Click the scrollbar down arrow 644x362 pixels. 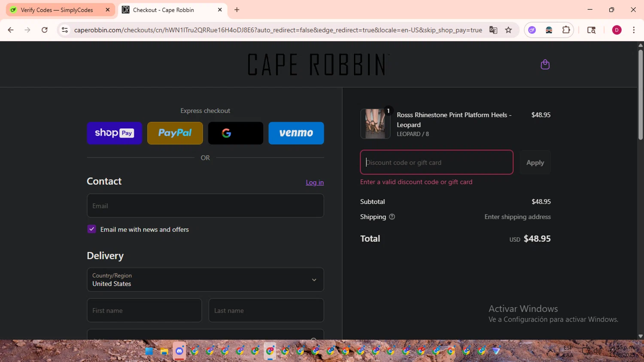click(x=640, y=336)
